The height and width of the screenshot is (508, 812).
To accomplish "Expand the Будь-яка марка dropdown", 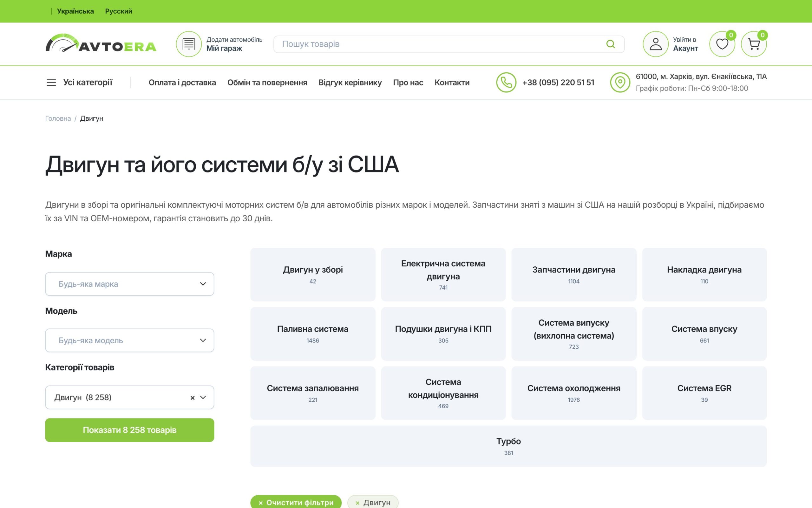I will coord(129,284).
